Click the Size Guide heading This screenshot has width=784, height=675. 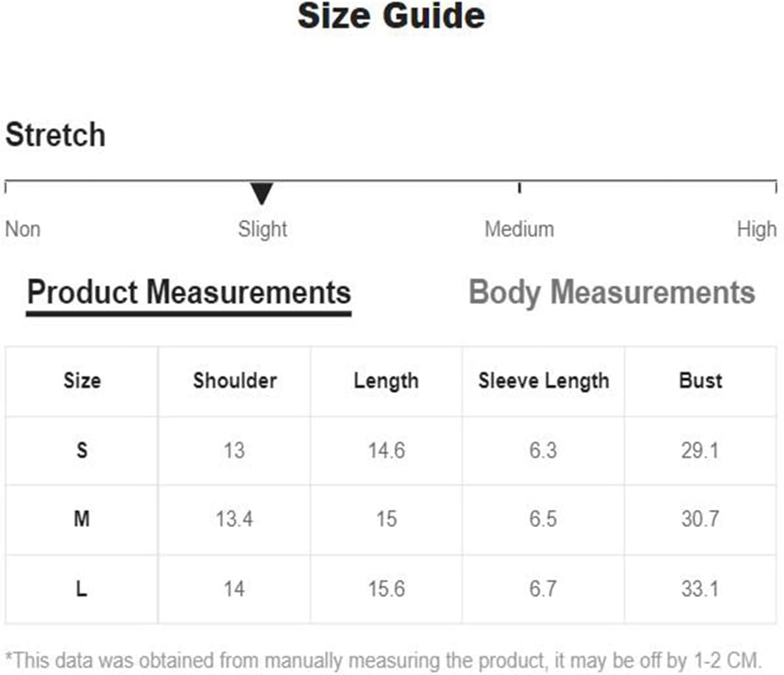coord(391,16)
